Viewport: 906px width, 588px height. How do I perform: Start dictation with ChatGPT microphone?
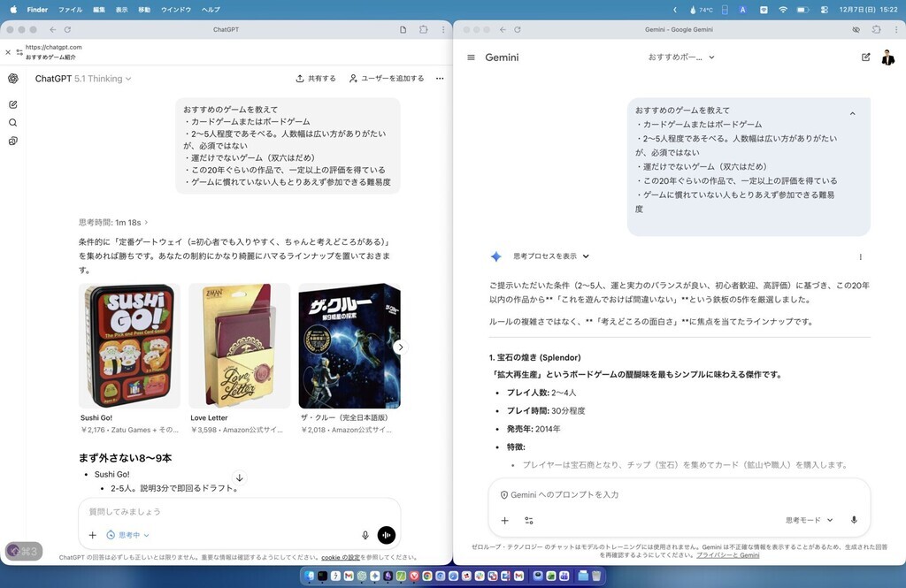(365, 536)
